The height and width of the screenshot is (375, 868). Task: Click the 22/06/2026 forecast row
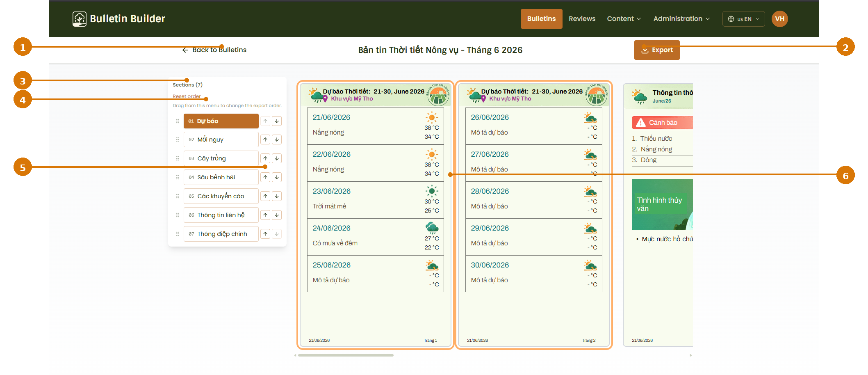376,163
